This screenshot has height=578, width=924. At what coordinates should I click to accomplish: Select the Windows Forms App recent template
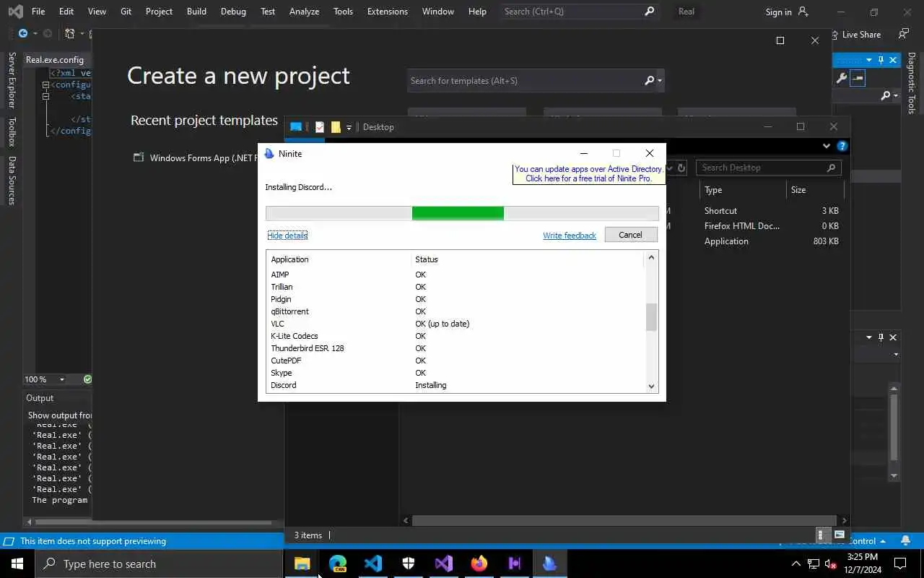point(196,158)
